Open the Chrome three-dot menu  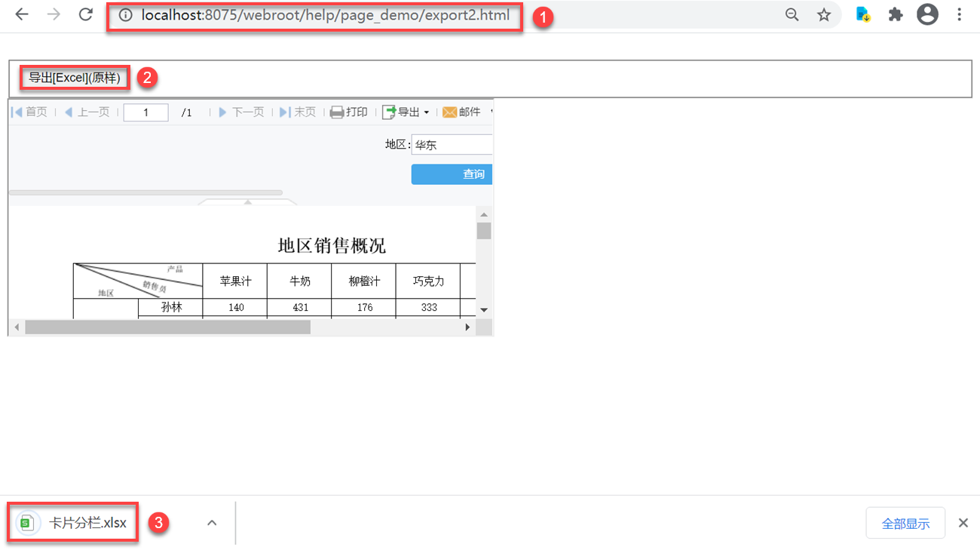(x=960, y=15)
